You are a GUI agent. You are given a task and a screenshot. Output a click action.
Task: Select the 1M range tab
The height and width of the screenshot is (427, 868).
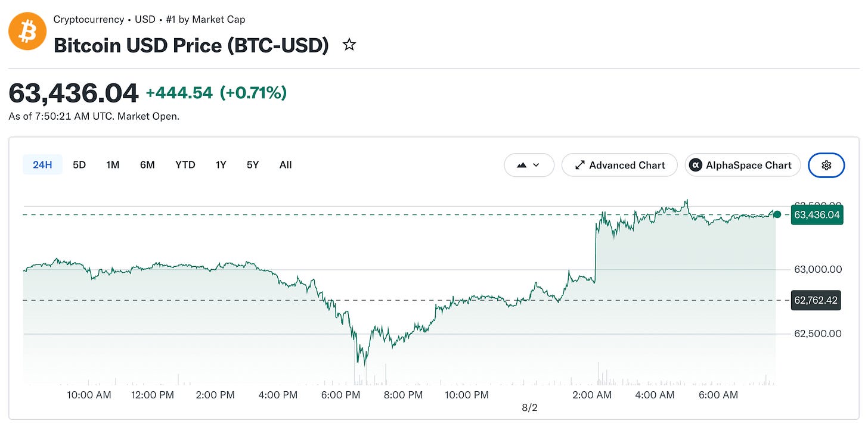click(113, 165)
